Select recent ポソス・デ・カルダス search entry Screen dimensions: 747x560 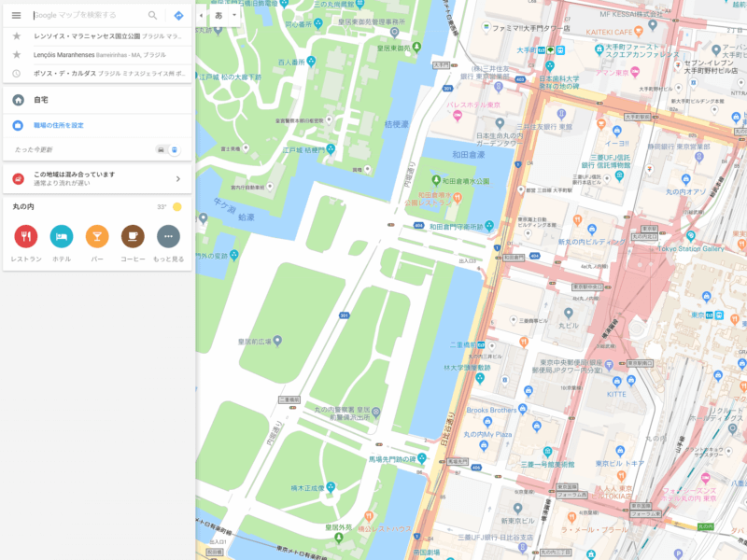[x=93, y=72]
